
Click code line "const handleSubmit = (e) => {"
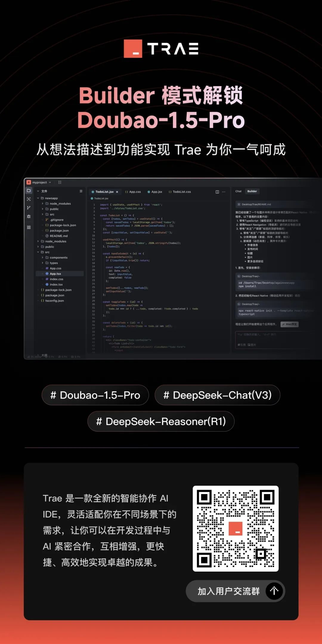coord(123,253)
